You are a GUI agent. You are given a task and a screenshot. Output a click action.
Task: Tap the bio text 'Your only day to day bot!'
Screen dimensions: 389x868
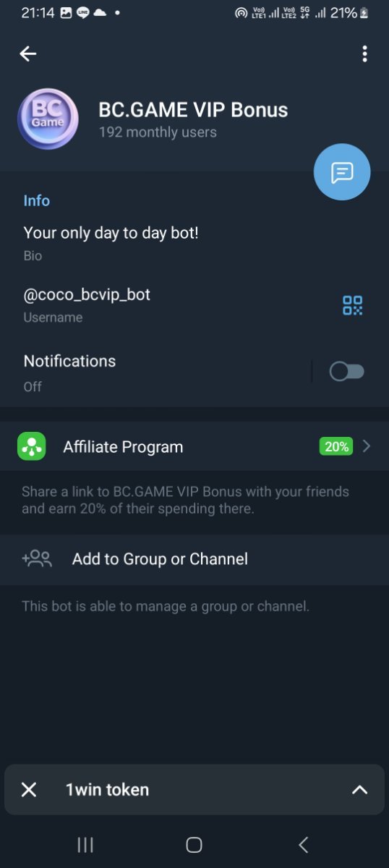click(x=111, y=233)
